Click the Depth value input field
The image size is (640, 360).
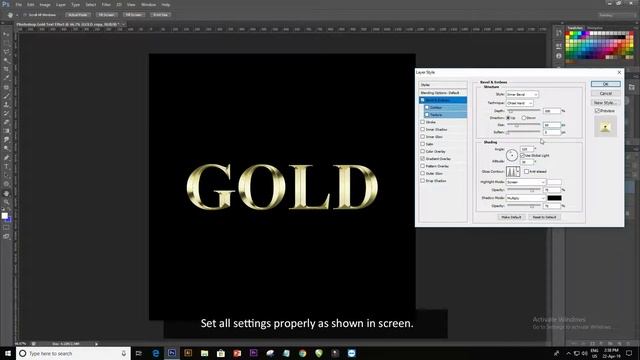pyautogui.click(x=552, y=111)
